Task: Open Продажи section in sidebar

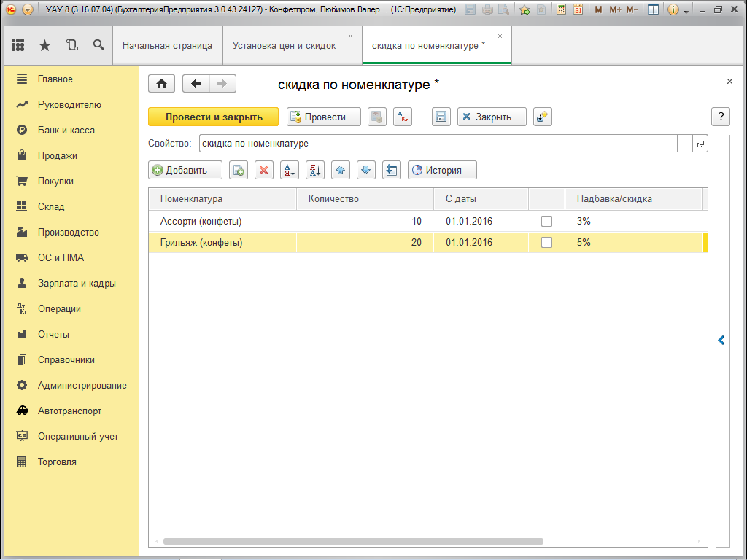Action: 57,155
